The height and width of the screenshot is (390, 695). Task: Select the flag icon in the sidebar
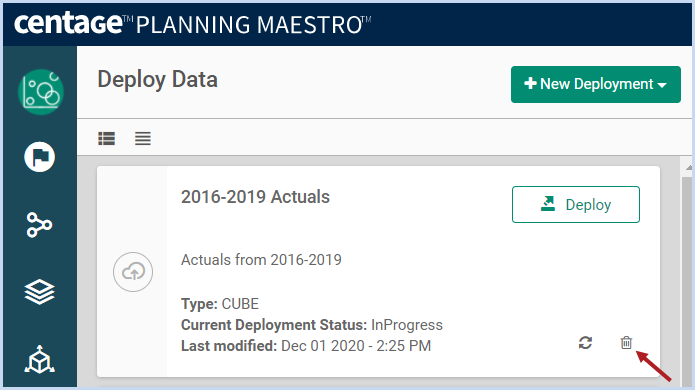(39, 157)
